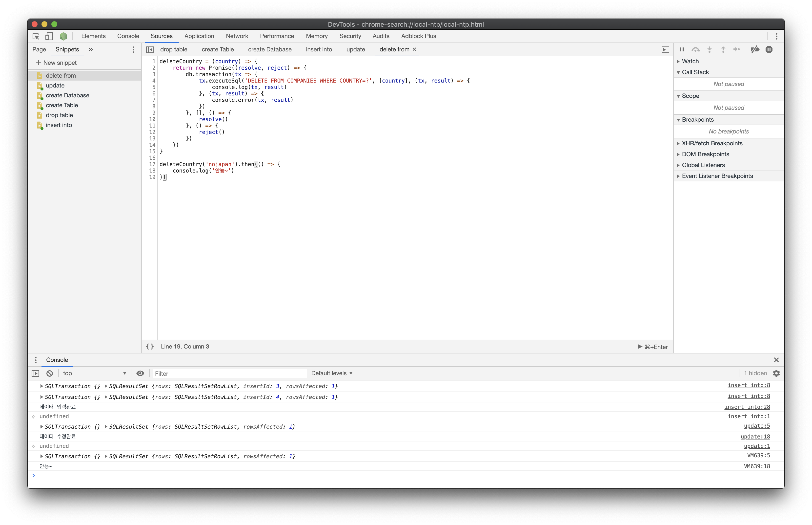Toggle the device toolbar icon
The width and height of the screenshot is (812, 525).
[x=49, y=36]
